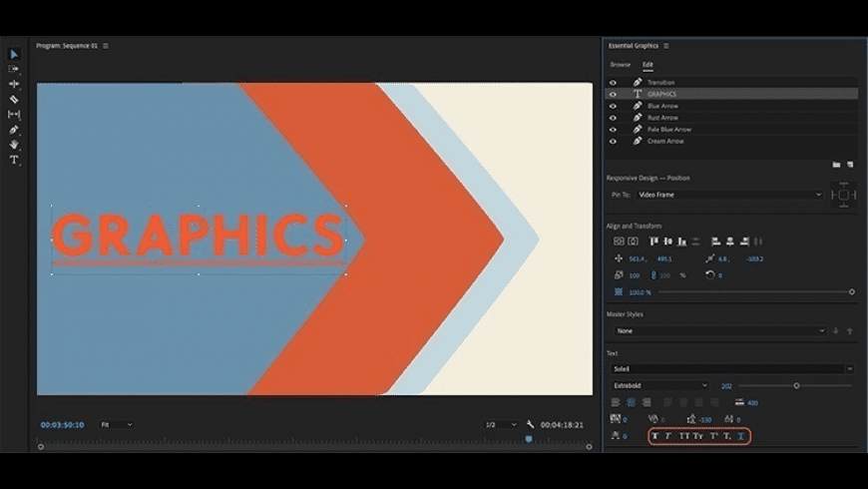Select the Rust Arrow layer
868x489 pixels.
(x=662, y=118)
